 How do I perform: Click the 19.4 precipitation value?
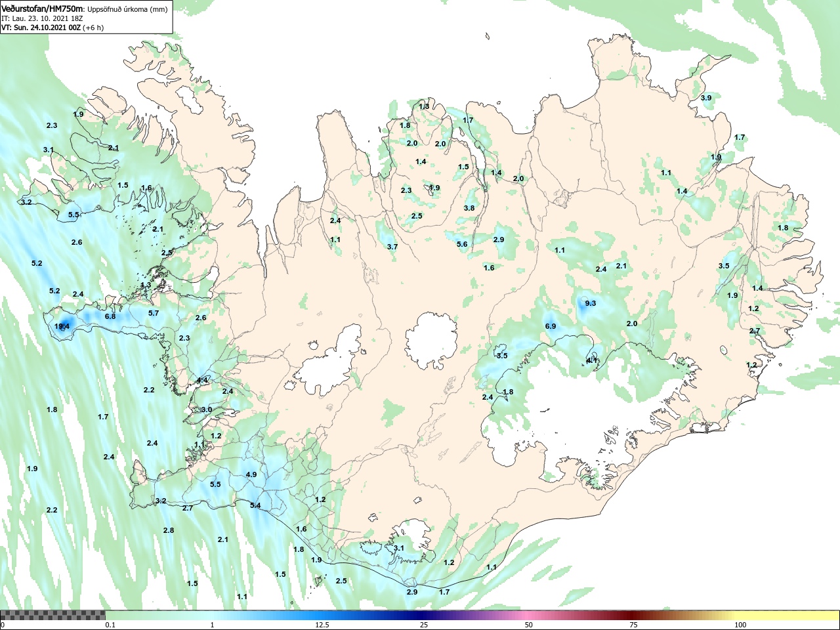pos(62,326)
